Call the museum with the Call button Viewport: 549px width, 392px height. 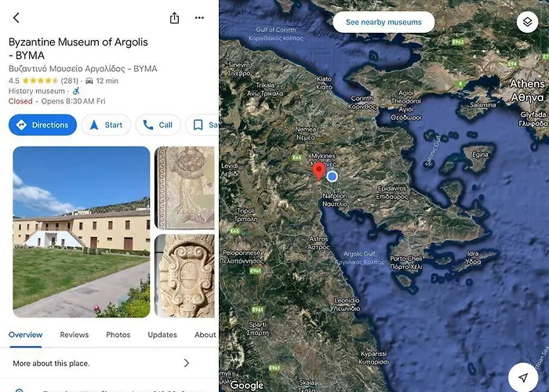point(158,125)
